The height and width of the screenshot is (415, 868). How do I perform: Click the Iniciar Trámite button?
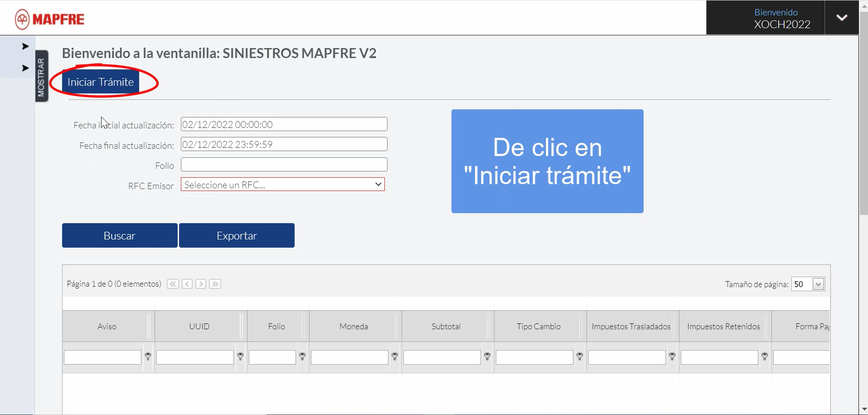tap(101, 82)
